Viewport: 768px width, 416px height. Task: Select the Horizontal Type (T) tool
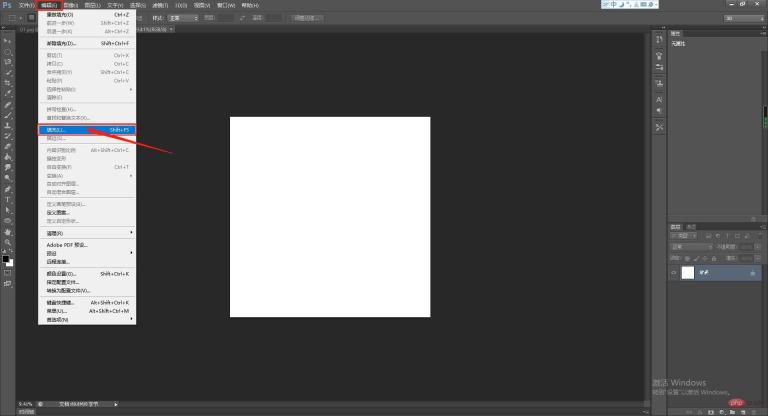(7, 199)
